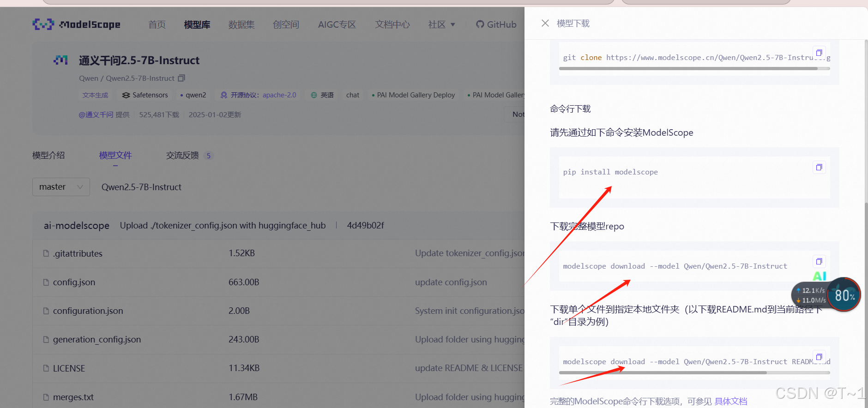Open 数据集 in the navbar
868x408 pixels.
point(241,24)
